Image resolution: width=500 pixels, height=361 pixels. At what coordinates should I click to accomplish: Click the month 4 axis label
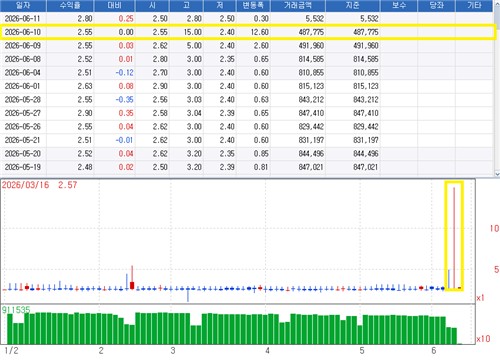(267, 351)
